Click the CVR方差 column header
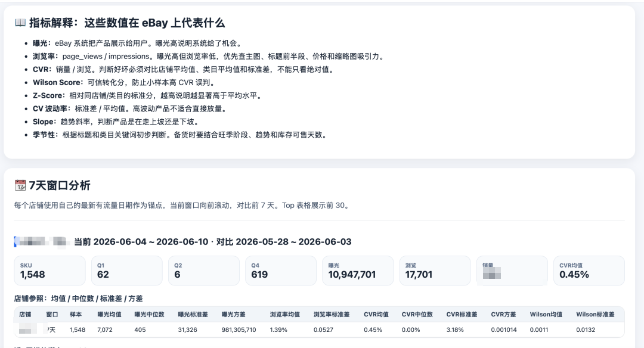This screenshot has width=644, height=348. pos(503,315)
